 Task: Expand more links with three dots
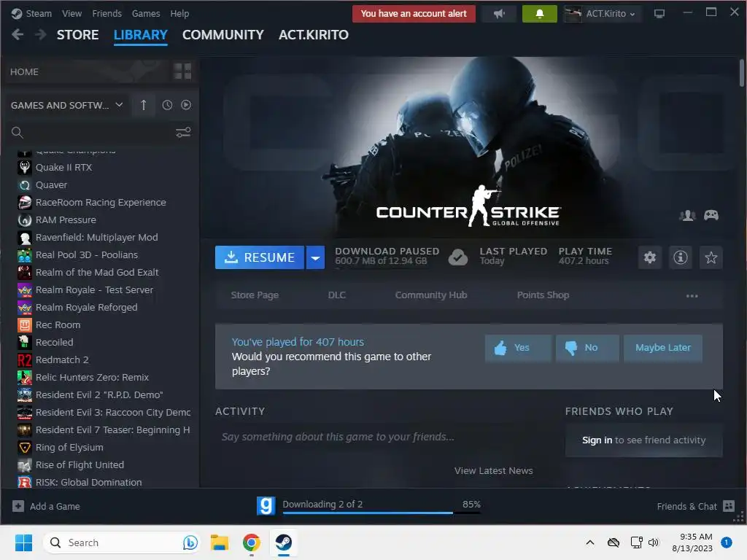(692, 296)
